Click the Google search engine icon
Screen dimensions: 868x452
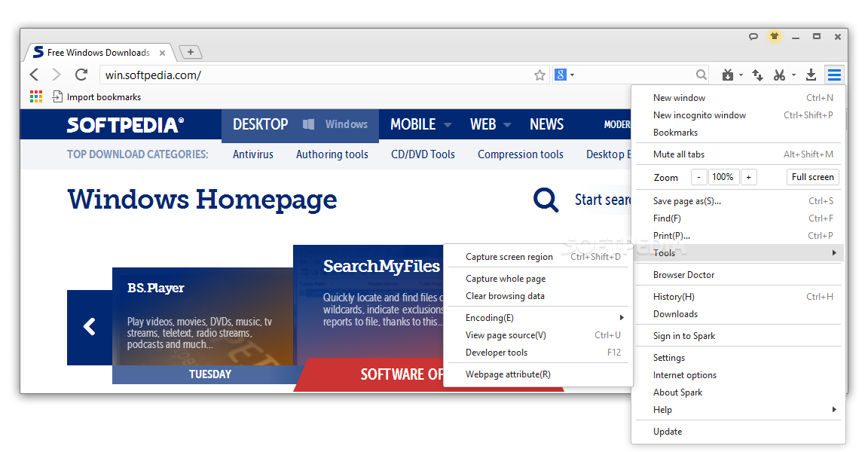(x=561, y=75)
